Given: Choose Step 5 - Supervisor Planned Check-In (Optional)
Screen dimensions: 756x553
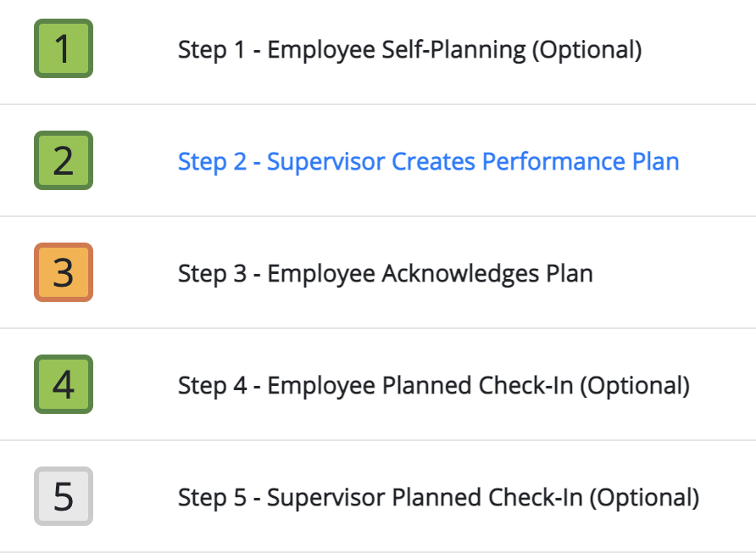Looking at the screenshot, I should 438,498.
